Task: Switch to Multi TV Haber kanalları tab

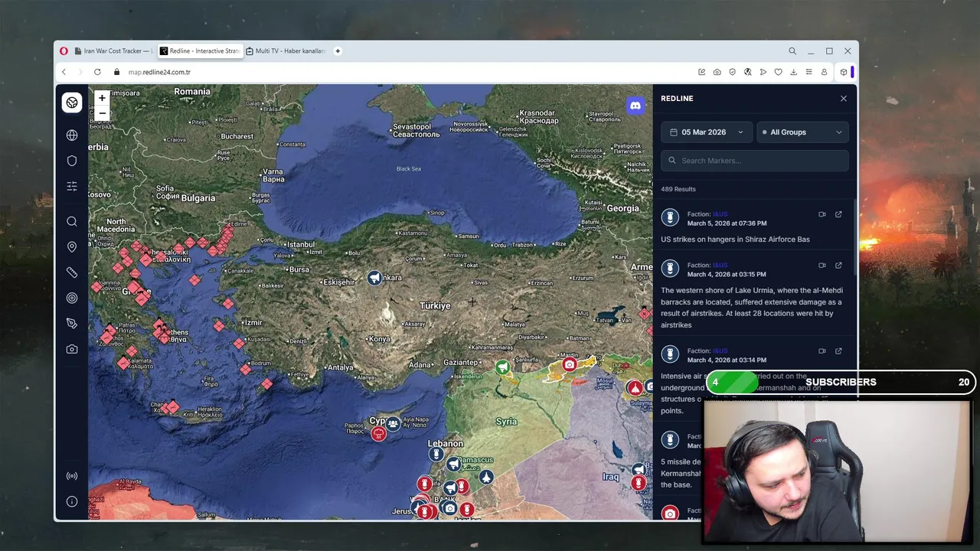Action: click(286, 51)
